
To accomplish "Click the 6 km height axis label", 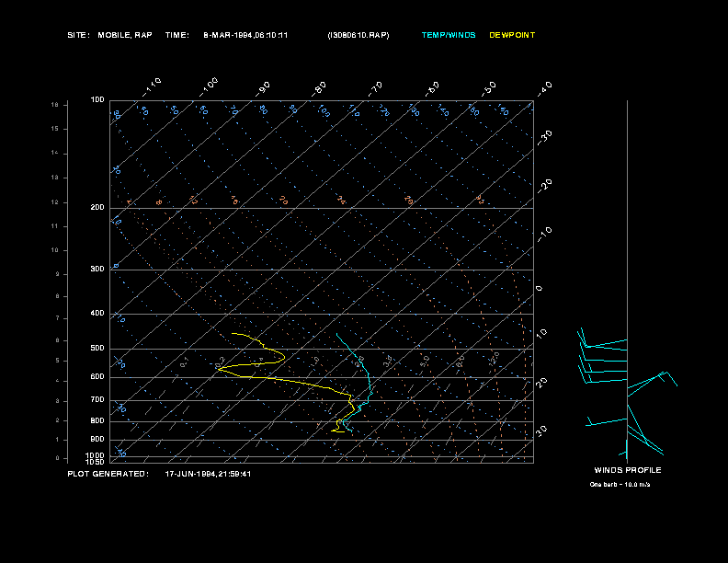I will 58,340.
